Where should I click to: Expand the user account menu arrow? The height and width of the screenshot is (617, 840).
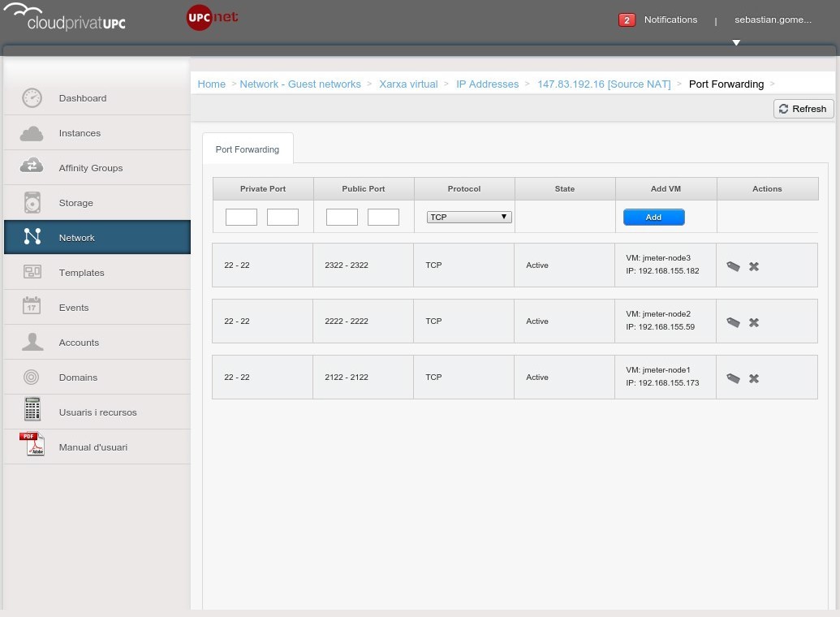point(736,42)
